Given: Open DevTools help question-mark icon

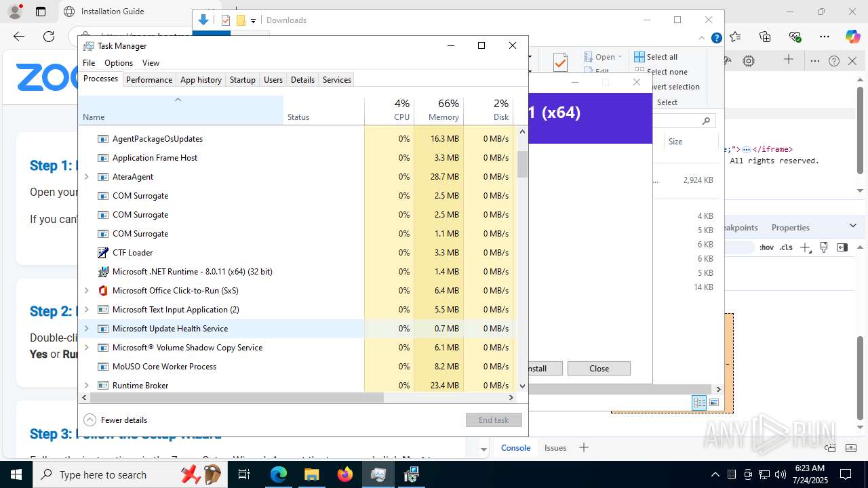Looking at the screenshot, I should coord(834,61).
